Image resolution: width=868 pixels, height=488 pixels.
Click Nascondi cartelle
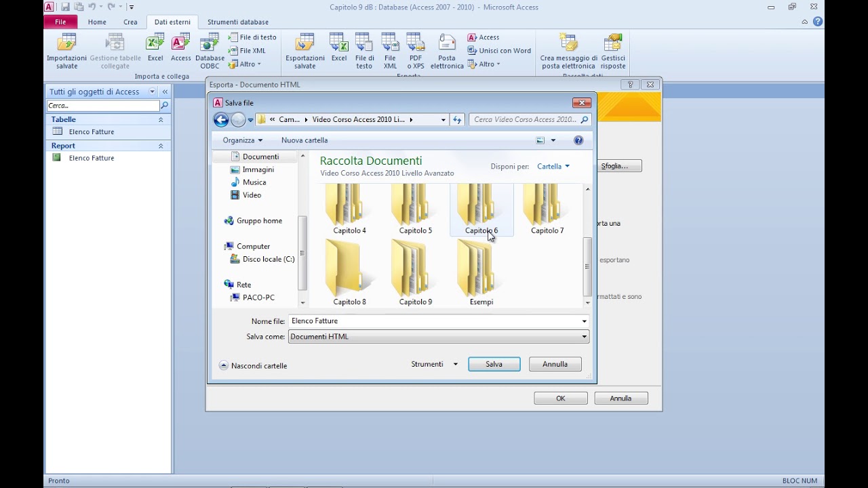coord(253,365)
